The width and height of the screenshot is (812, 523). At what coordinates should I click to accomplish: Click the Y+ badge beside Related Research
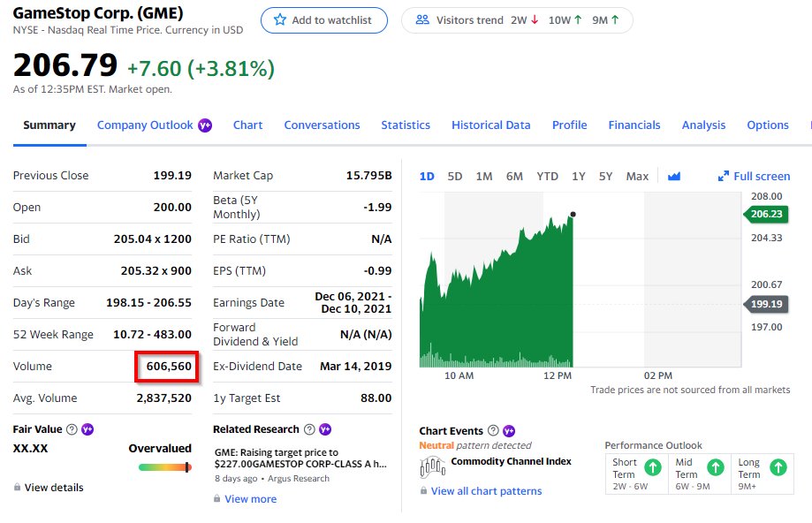(x=325, y=429)
